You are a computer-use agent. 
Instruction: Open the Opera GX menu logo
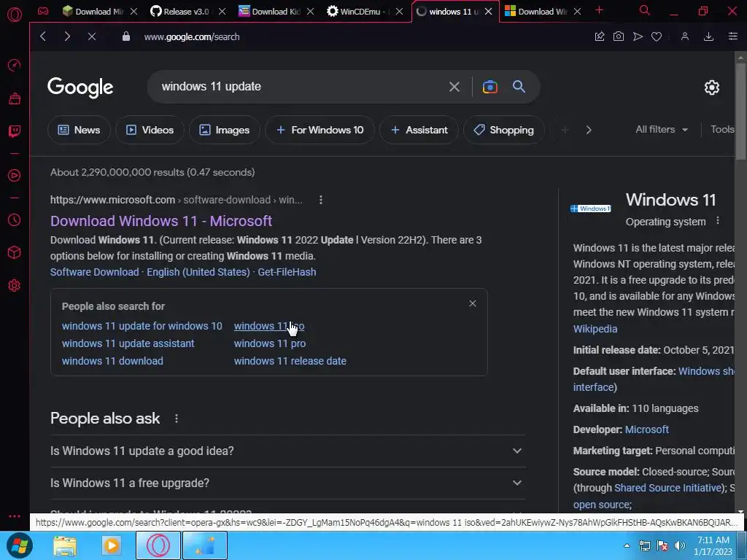(15, 15)
